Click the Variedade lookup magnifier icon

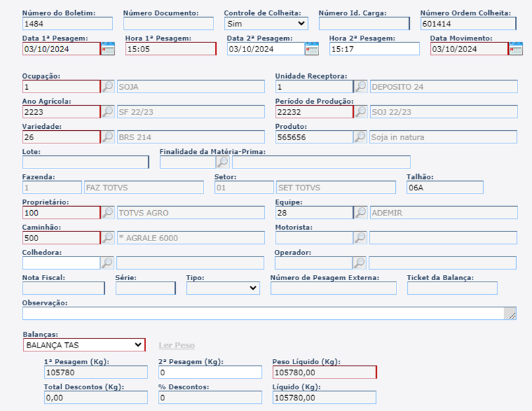pos(108,137)
